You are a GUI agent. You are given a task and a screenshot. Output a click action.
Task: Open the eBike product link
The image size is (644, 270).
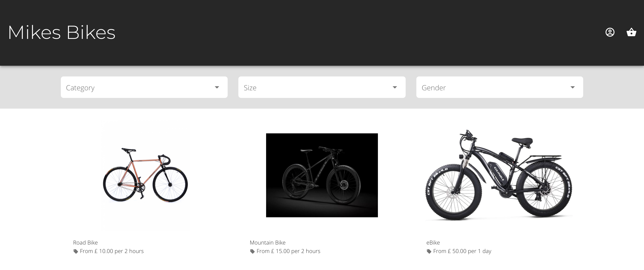point(433,243)
